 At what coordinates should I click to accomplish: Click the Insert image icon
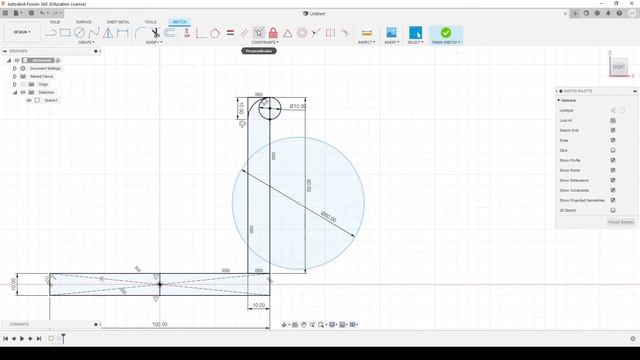(391, 33)
